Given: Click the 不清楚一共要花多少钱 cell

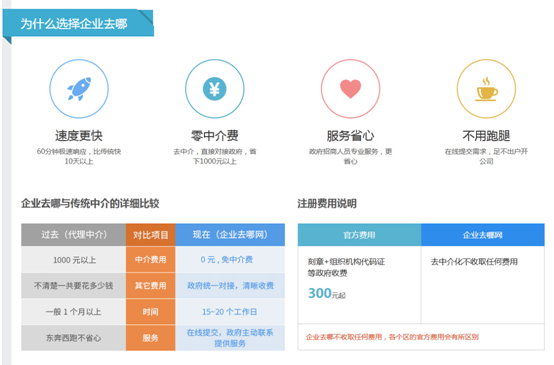Looking at the screenshot, I should pos(73,285).
